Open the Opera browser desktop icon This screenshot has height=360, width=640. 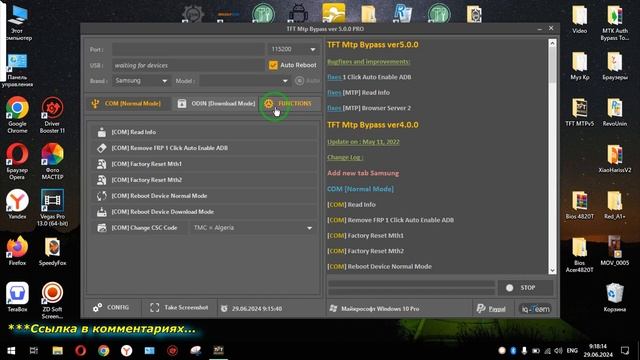pyautogui.click(x=17, y=161)
